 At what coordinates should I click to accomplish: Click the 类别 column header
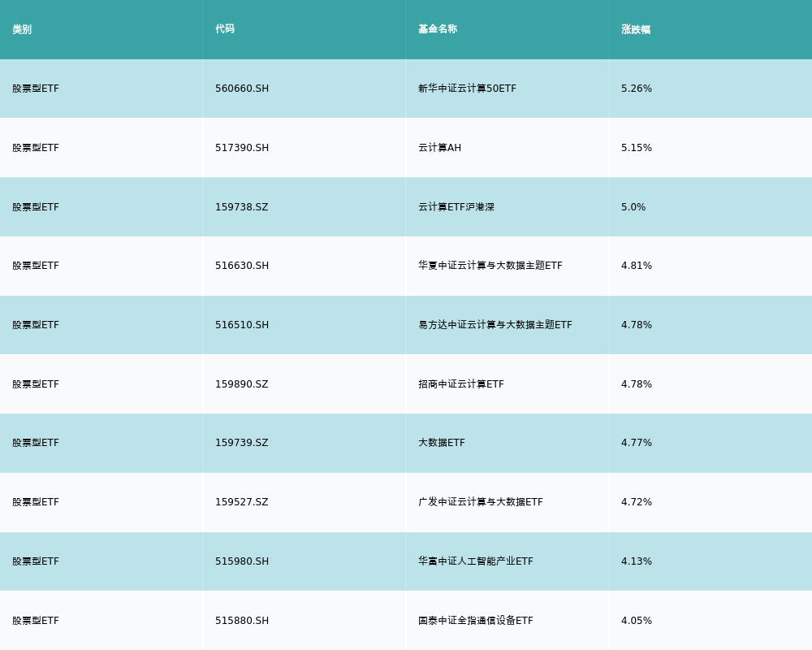[x=22, y=29]
